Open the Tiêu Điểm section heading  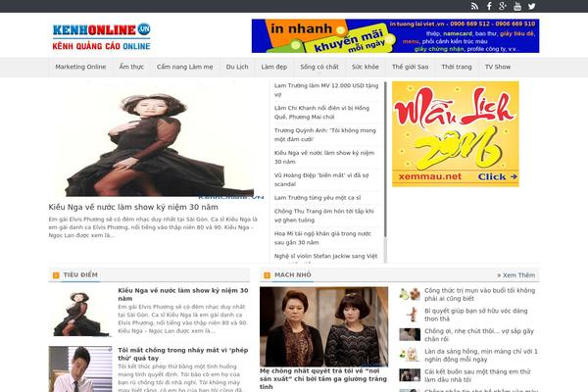[x=80, y=275]
